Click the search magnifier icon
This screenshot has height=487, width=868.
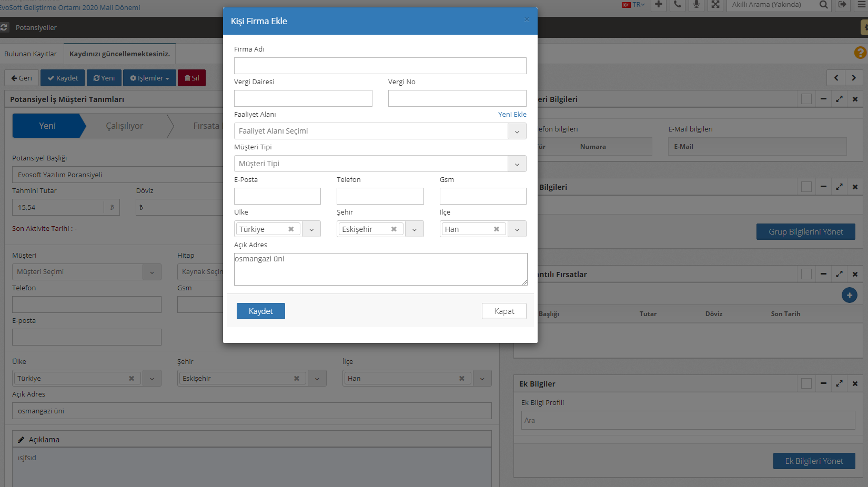point(823,5)
